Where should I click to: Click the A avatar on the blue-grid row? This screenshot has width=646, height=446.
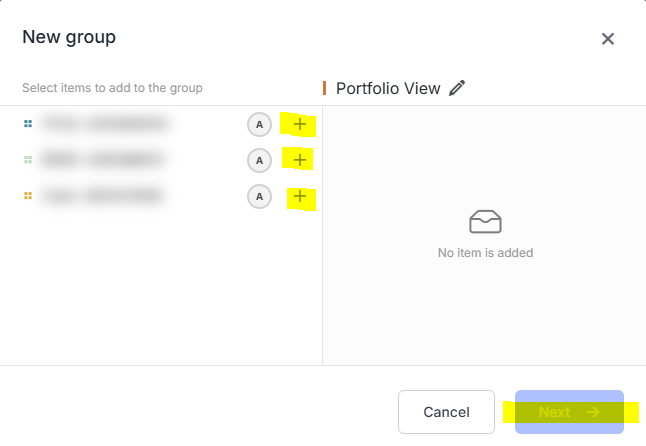point(259,124)
